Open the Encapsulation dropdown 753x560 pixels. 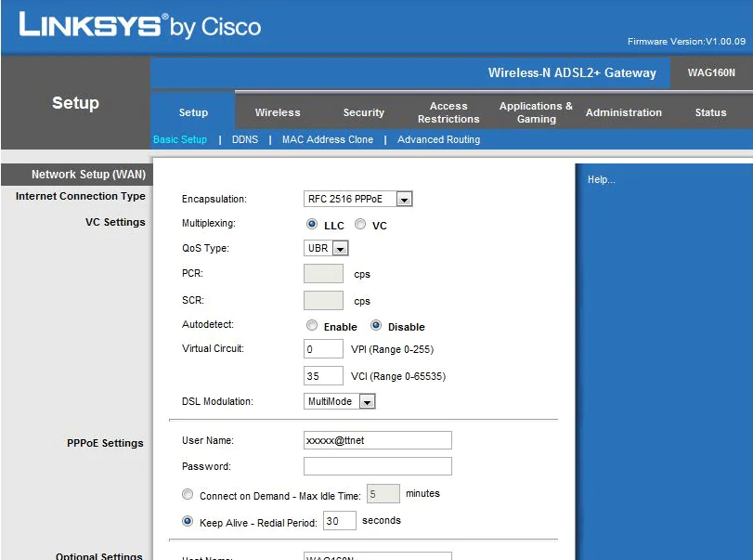pos(404,199)
